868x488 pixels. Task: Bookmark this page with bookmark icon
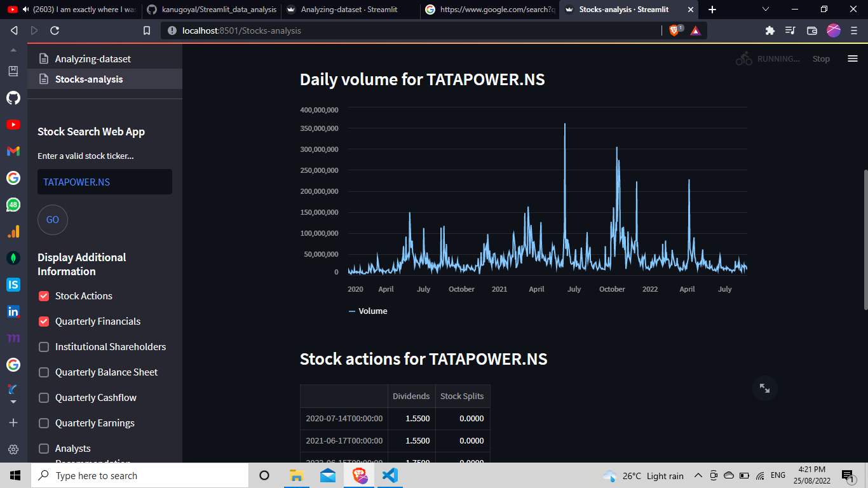point(147,30)
